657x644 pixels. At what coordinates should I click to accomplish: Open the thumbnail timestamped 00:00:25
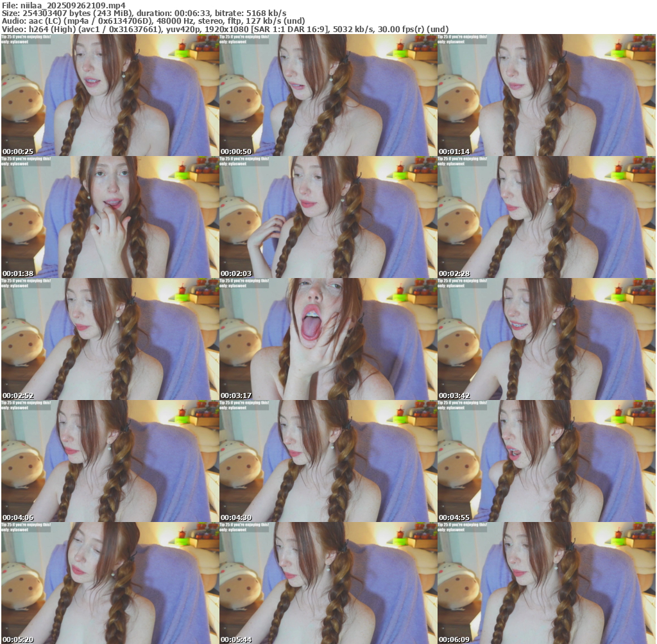point(110,95)
